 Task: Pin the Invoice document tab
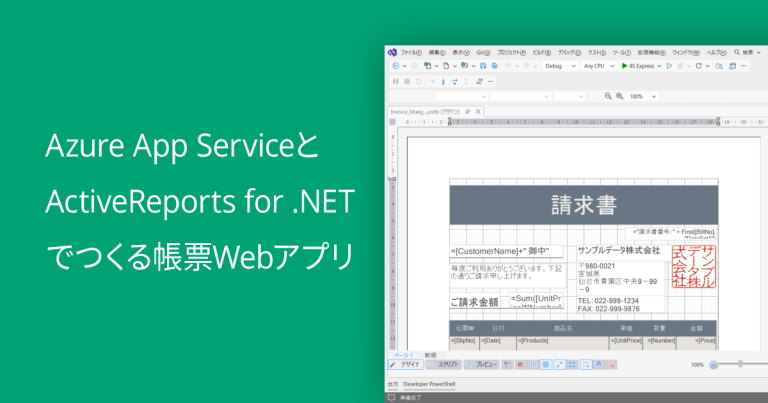point(468,112)
